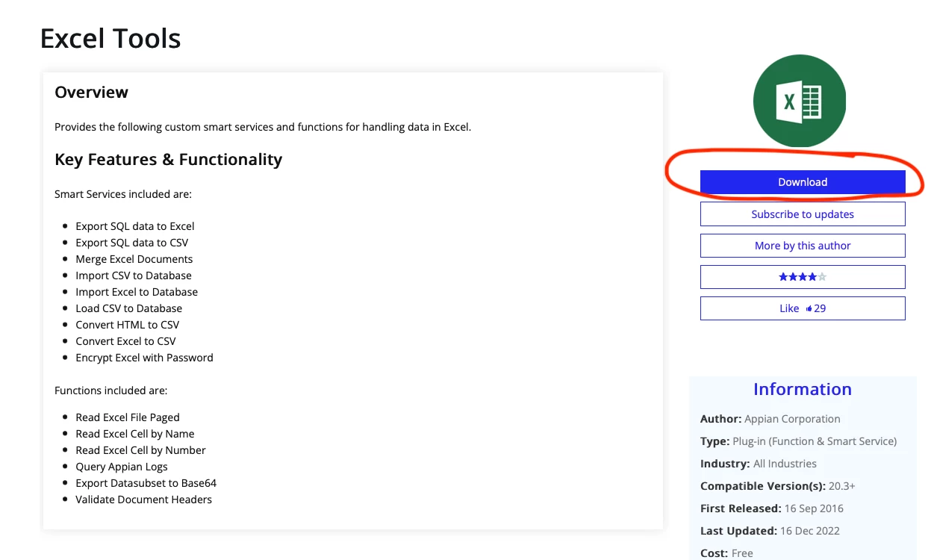Click First Released 16 Sep 2016
The image size is (931, 560).
coord(772,508)
